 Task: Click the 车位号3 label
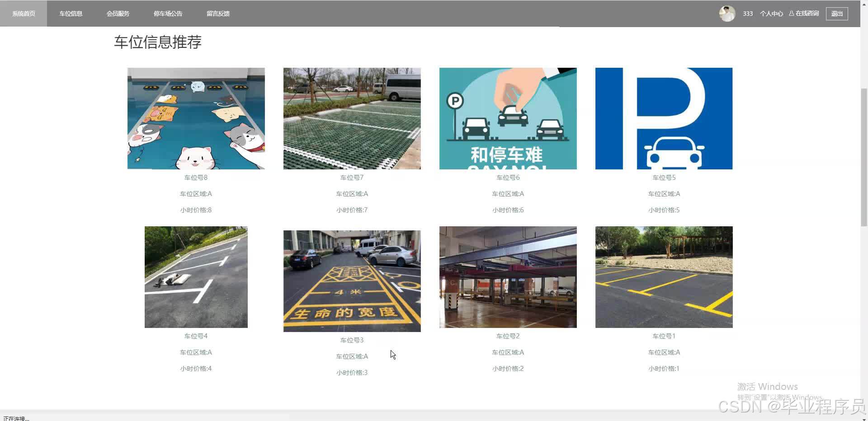click(352, 340)
